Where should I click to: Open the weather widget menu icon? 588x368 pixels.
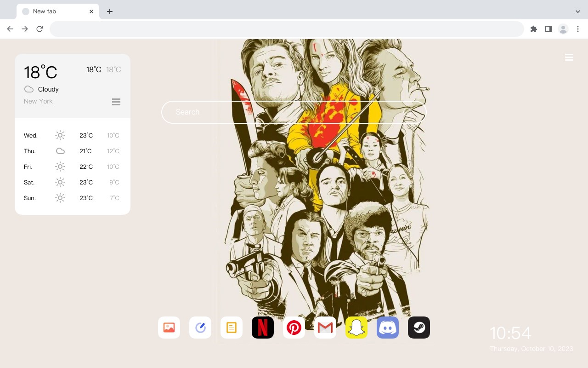116,102
